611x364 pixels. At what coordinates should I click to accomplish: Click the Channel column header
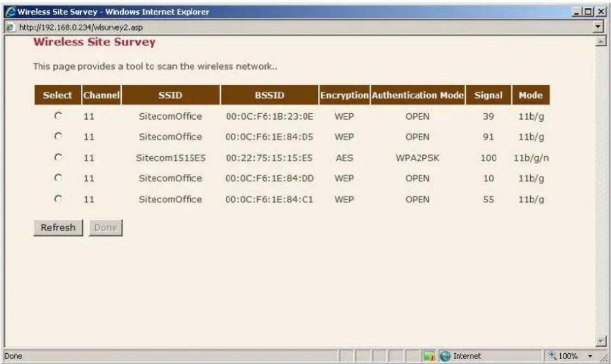101,95
